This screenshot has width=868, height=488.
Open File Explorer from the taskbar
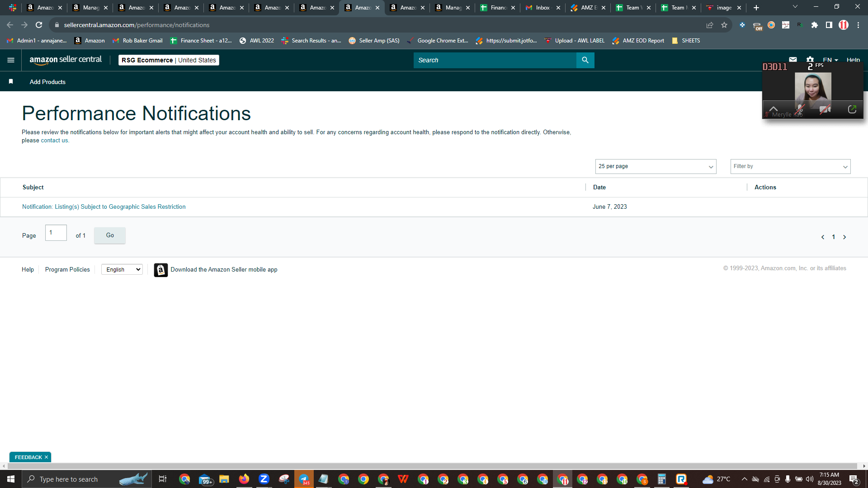pos(224,479)
